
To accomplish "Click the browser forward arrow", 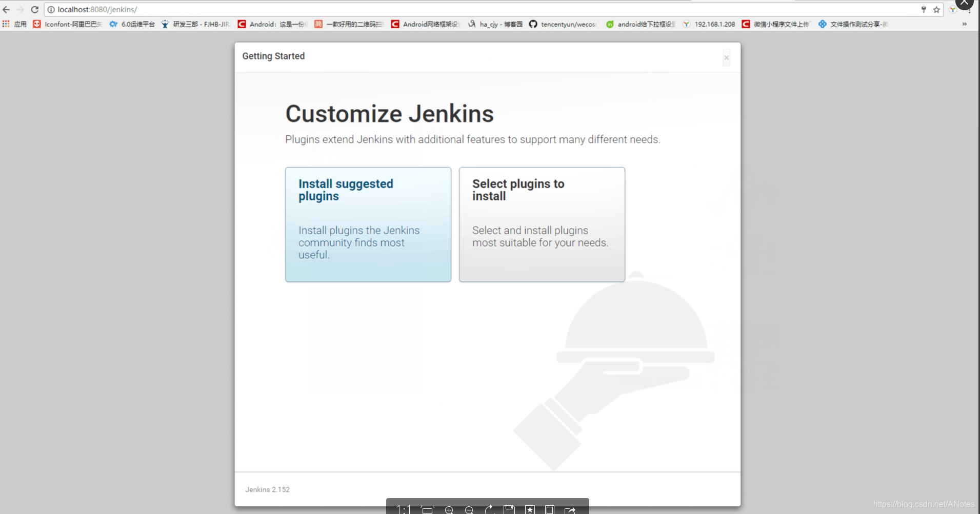I will (x=21, y=10).
